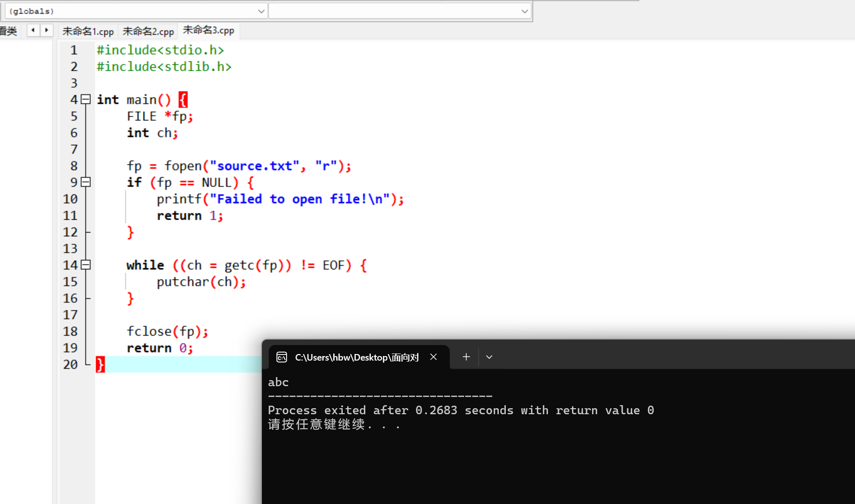This screenshot has width=855, height=504.
Task: Click the fopen("source.txt", "r") statement
Action: tap(239, 166)
